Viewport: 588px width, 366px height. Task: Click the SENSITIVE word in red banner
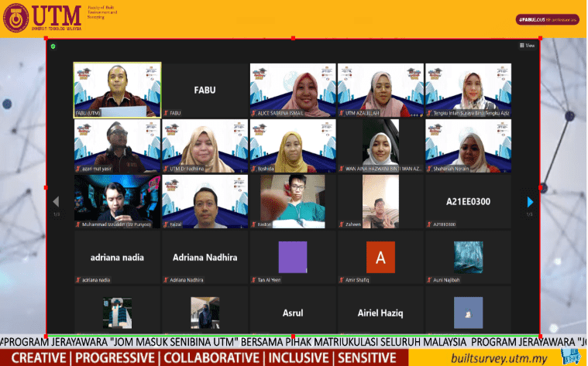pyautogui.click(x=367, y=357)
